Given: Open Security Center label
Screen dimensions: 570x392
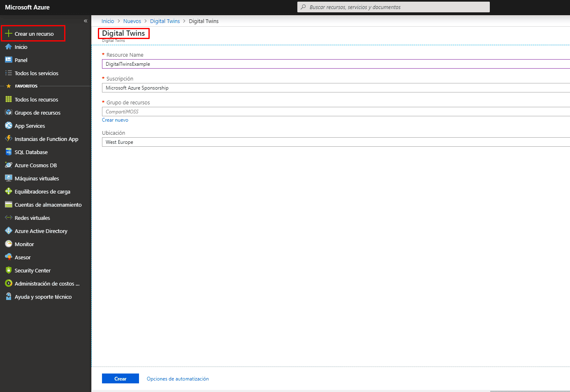Looking at the screenshot, I should [x=32, y=270].
